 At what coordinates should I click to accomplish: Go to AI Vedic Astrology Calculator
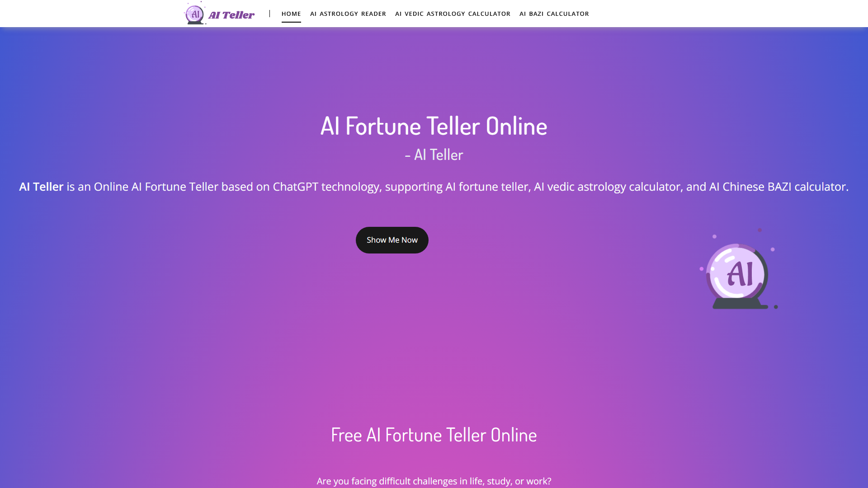coord(453,14)
